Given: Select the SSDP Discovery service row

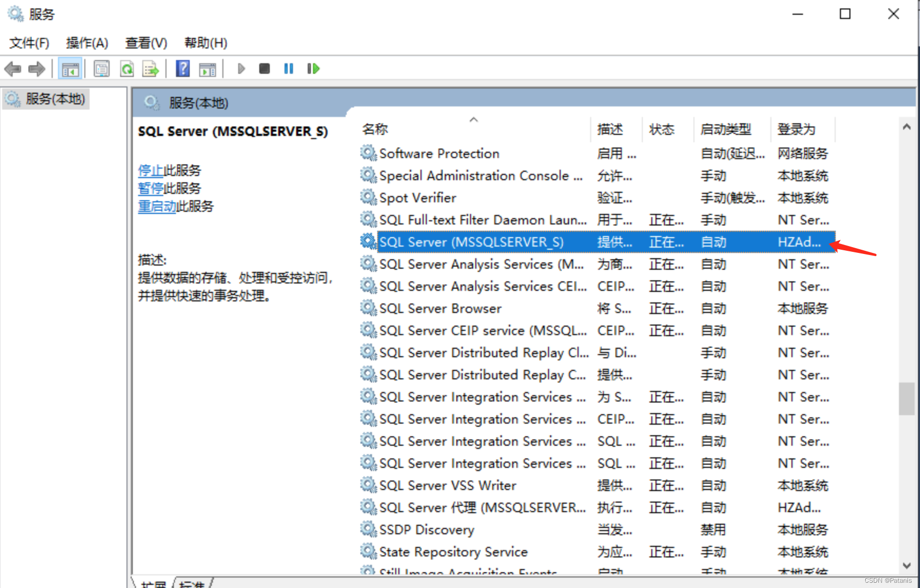Looking at the screenshot, I should pos(597,530).
